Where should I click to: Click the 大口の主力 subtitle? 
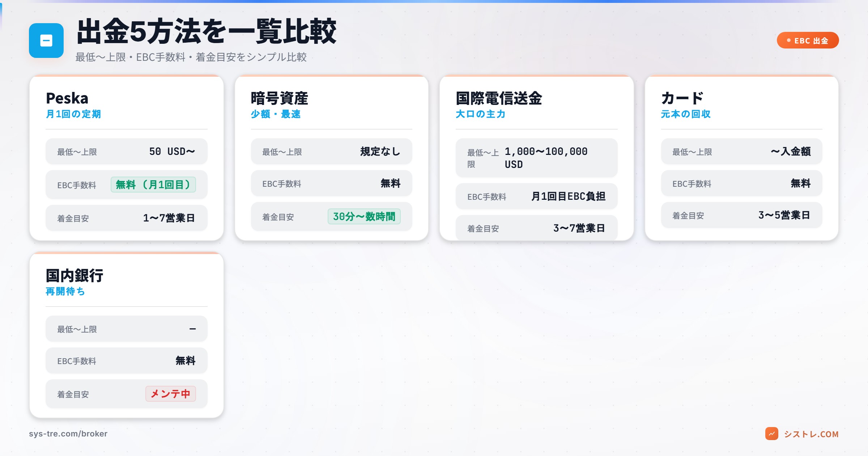[x=481, y=114]
